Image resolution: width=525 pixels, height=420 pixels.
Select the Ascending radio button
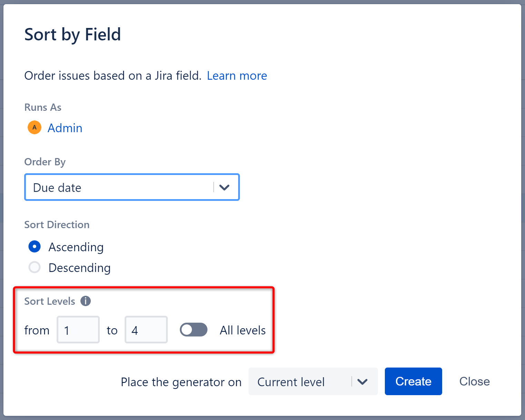point(35,247)
